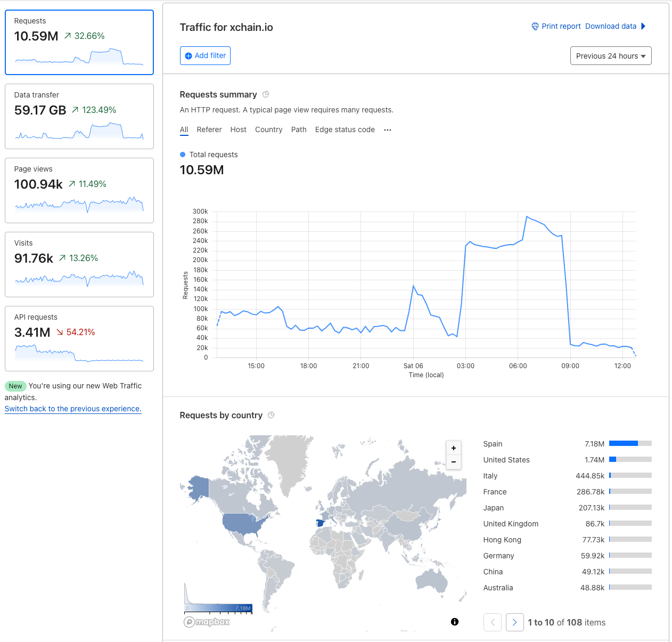This screenshot has height=642, width=672.
Task: Click the Hong Kong country row
Action: coord(567,540)
